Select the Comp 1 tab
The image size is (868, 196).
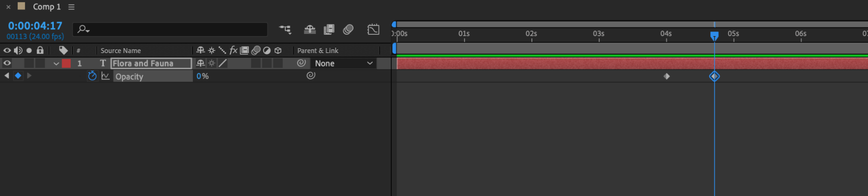(46, 7)
